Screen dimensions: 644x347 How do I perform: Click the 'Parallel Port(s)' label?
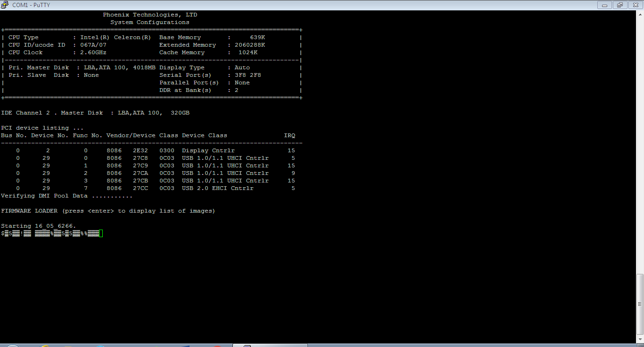pos(190,83)
